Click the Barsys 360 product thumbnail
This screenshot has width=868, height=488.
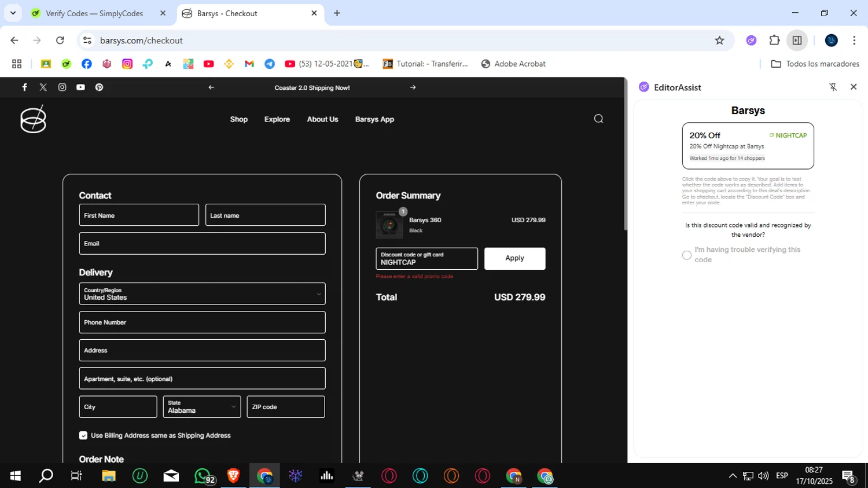pyautogui.click(x=389, y=225)
